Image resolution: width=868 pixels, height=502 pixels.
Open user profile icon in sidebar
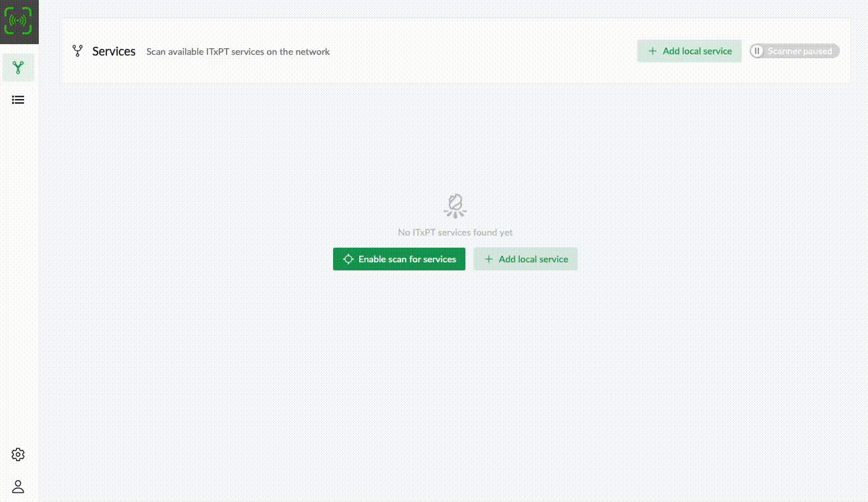[x=19, y=487]
